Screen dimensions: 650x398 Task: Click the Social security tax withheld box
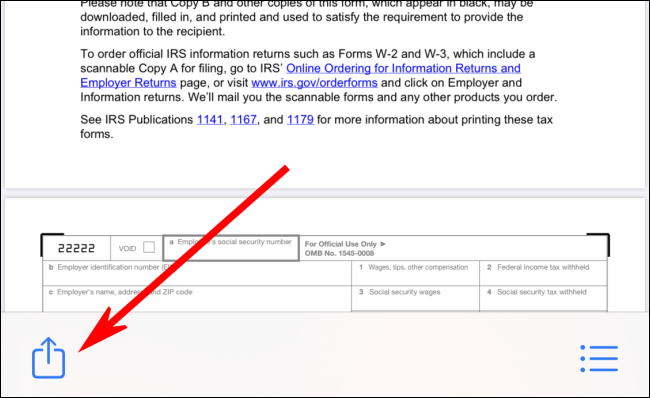[543, 298]
